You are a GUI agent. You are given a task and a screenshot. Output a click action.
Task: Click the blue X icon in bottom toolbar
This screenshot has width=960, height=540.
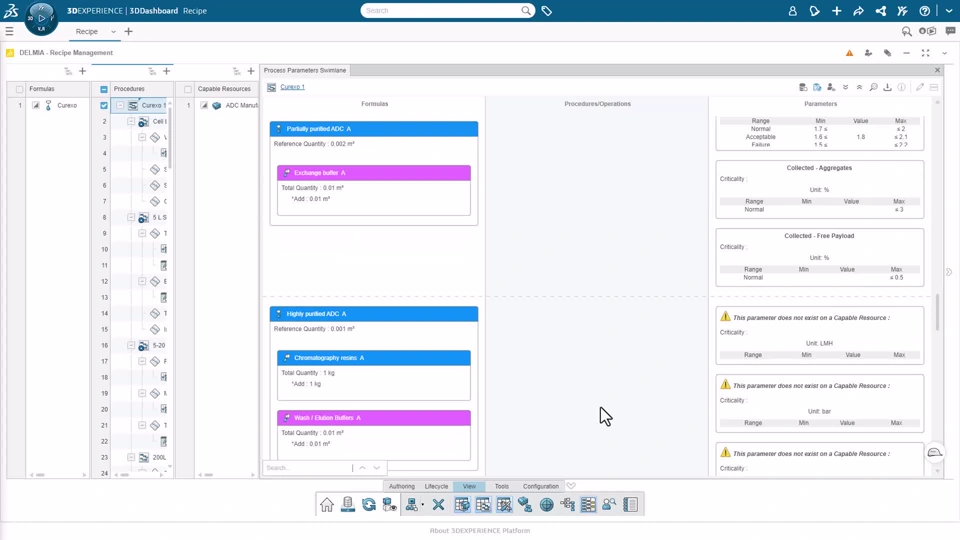coord(438,504)
